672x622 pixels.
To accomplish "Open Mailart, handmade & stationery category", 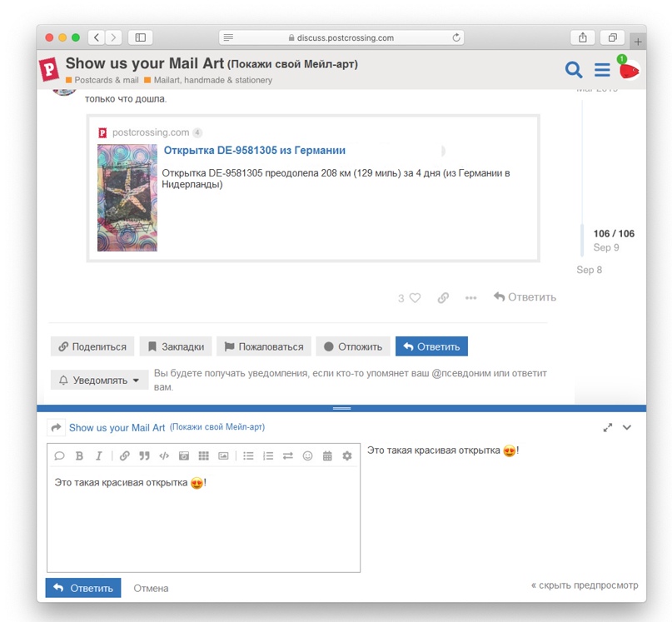I will coord(208,80).
